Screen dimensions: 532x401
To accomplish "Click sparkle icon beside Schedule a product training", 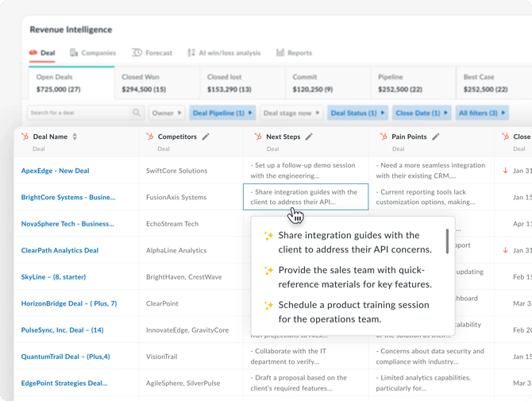I will (x=268, y=306).
